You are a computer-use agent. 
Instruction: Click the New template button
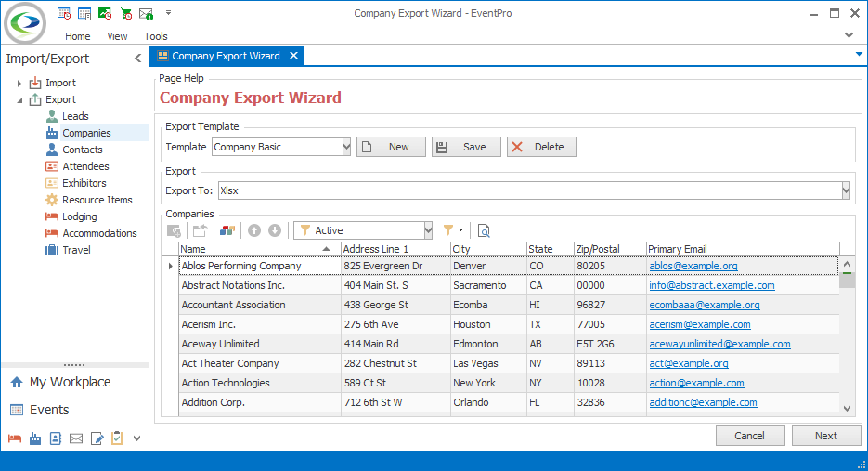click(391, 147)
